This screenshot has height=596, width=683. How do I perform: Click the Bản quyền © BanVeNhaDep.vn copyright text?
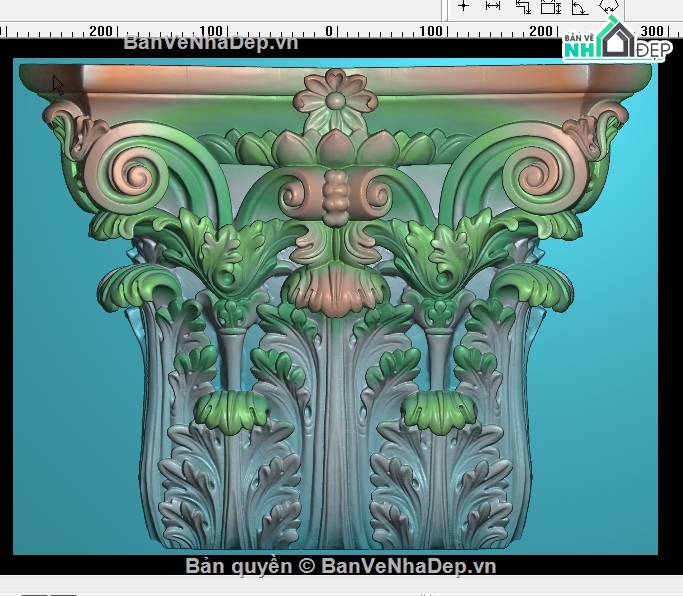pyautogui.click(x=341, y=566)
